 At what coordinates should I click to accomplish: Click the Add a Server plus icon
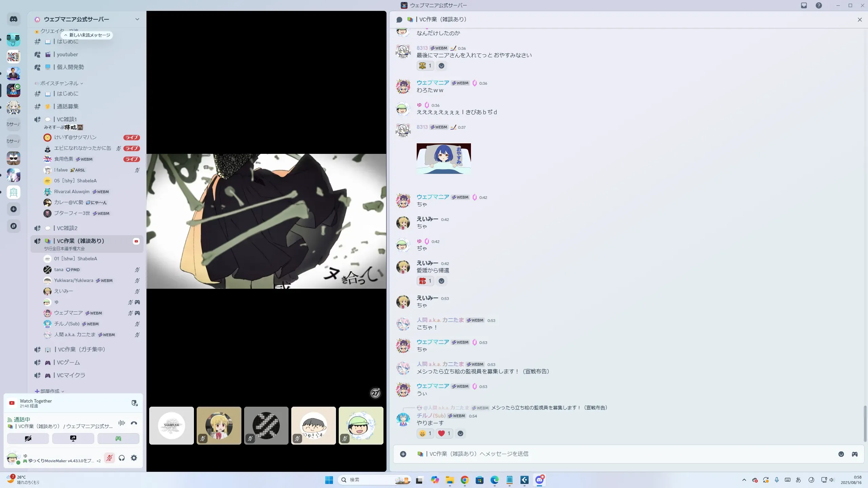(x=14, y=209)
